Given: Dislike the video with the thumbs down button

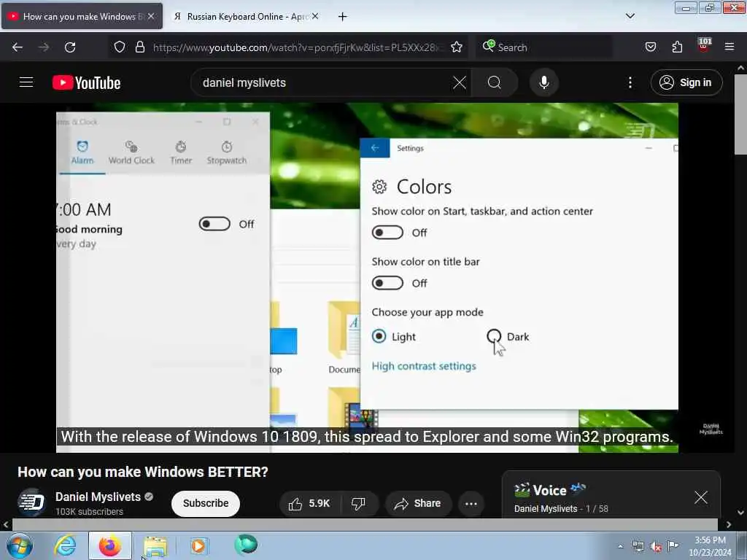Looking at the screenshot, I should coord(358,503).
